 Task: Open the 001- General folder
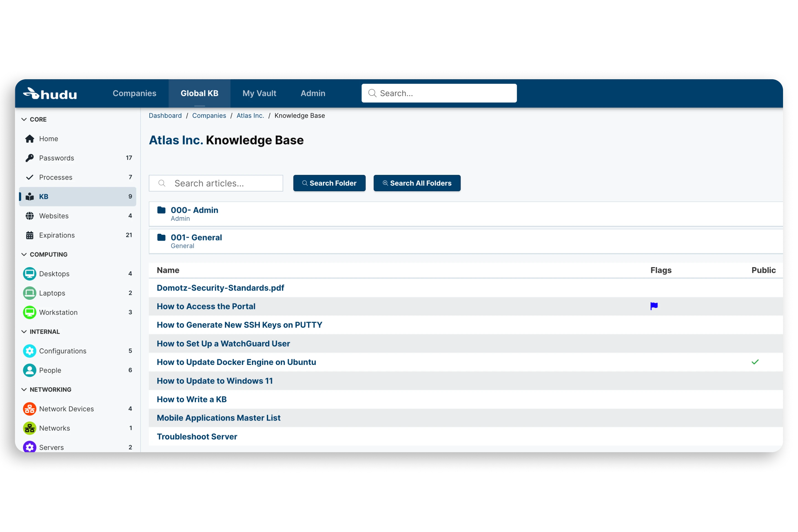[x=196, y=237]
